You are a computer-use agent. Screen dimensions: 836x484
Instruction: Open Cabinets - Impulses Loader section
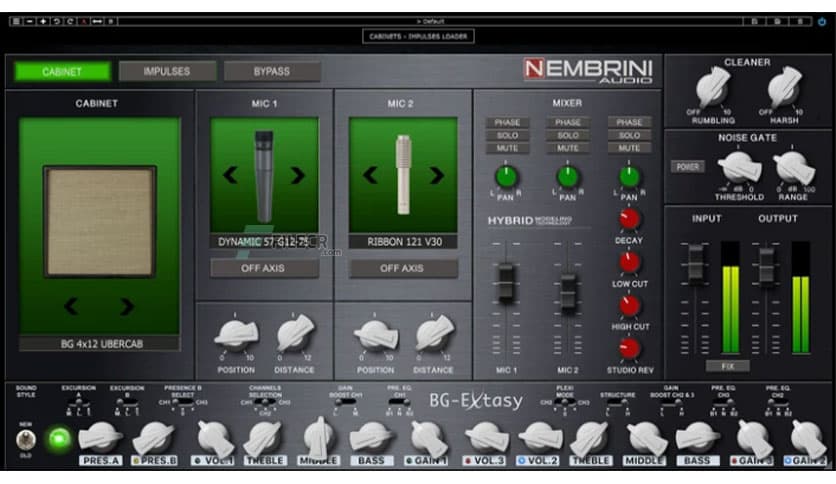[x=419, y=36]
